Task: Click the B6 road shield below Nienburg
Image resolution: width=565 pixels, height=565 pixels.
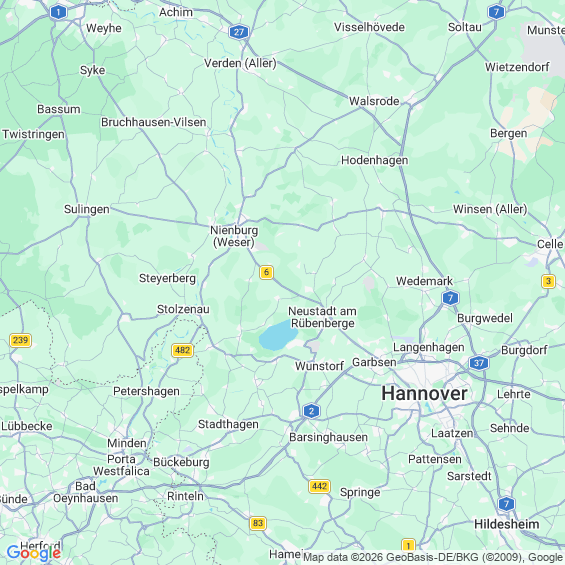Action: (x=266, y=272)
